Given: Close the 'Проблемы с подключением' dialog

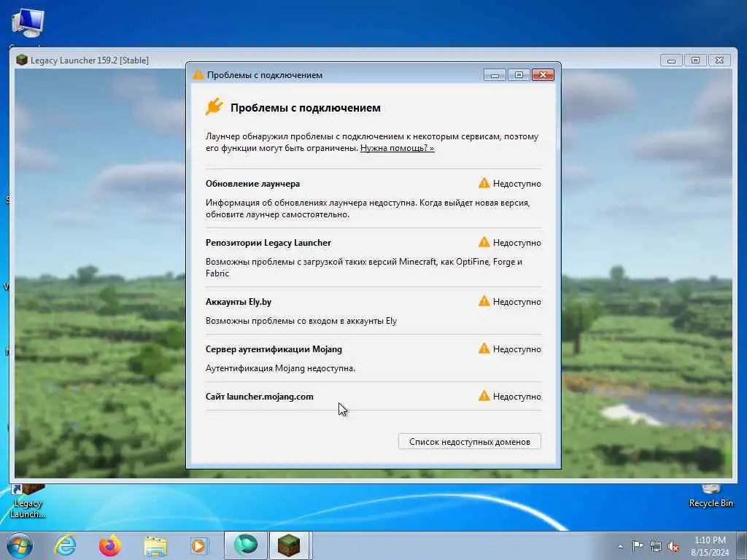Looking at the screenshot, I should pyautogui.click(x=543, y=75).
